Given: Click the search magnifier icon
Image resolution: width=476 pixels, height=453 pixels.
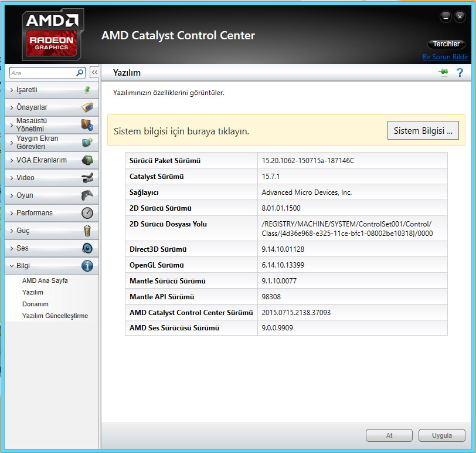Looking at the screenshot, I should click(x=80, y=73).
